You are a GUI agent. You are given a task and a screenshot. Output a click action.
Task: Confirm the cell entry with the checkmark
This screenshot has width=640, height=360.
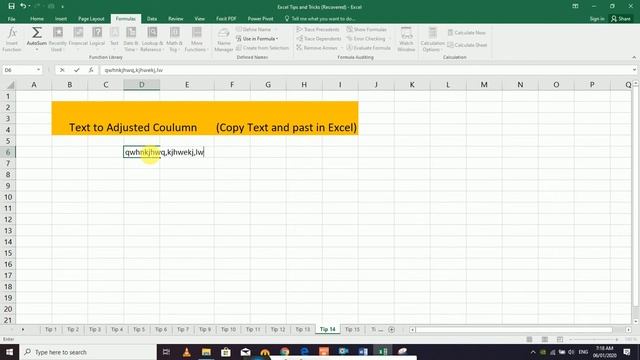pos(76,70)
